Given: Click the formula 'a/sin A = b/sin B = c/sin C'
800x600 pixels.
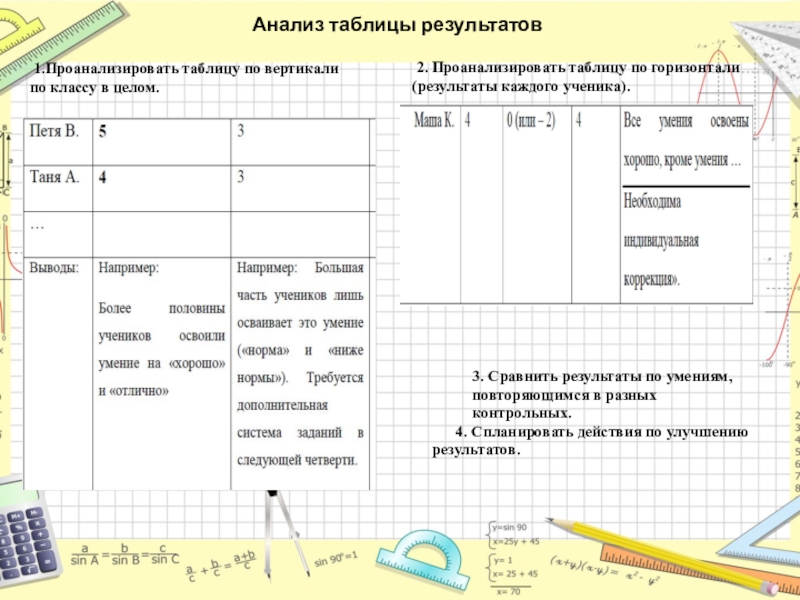Looking at the screenshot, I should 126,555.
